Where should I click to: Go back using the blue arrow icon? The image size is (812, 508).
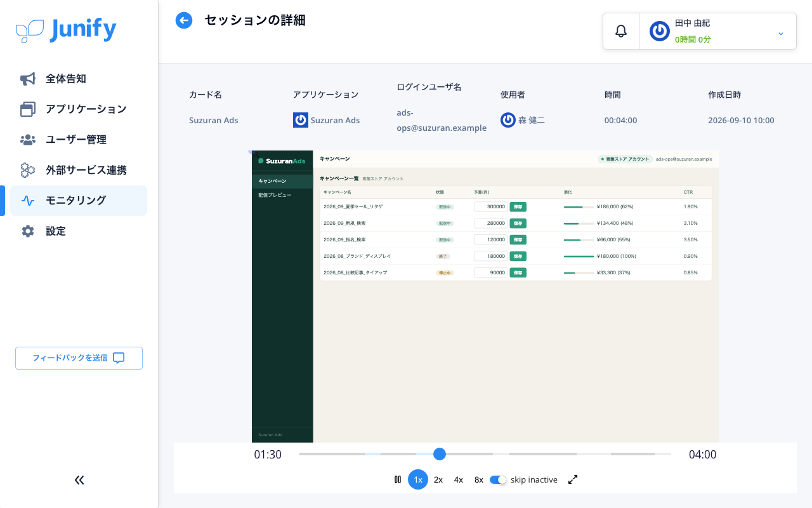[184, 21]
